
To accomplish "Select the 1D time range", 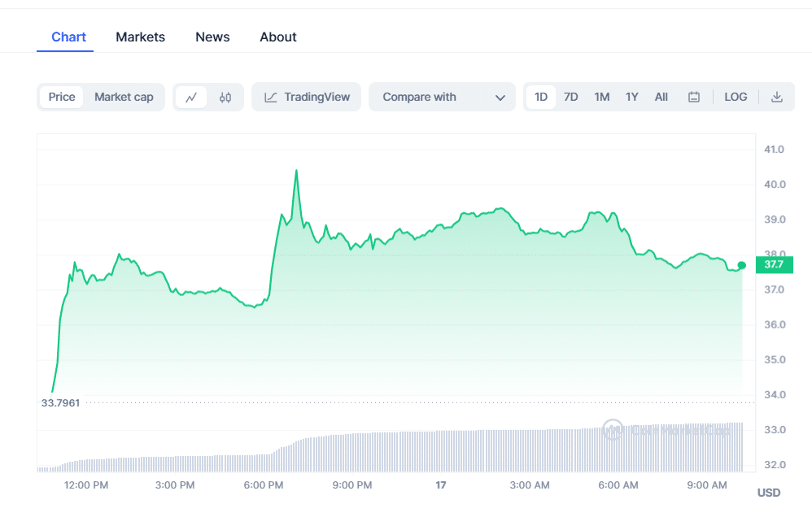I will (541, 98).
